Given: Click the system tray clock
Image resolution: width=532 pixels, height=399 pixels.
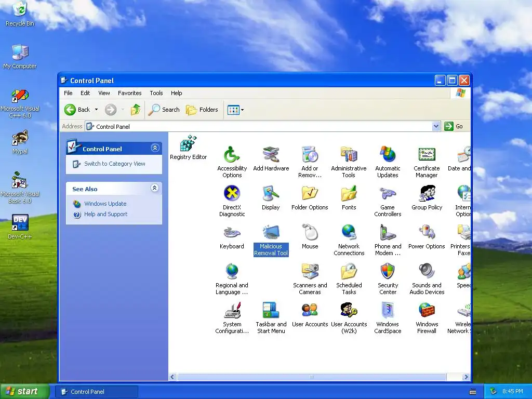Looking at the screenshot, I should [513, 391].
